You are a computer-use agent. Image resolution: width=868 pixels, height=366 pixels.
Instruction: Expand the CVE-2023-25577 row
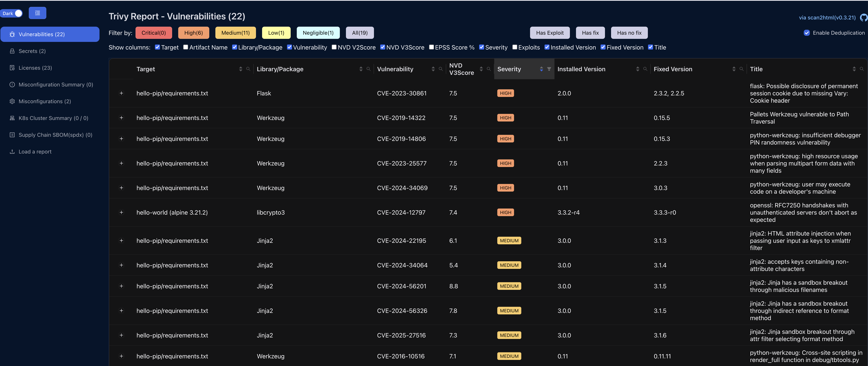coord(121,163)
